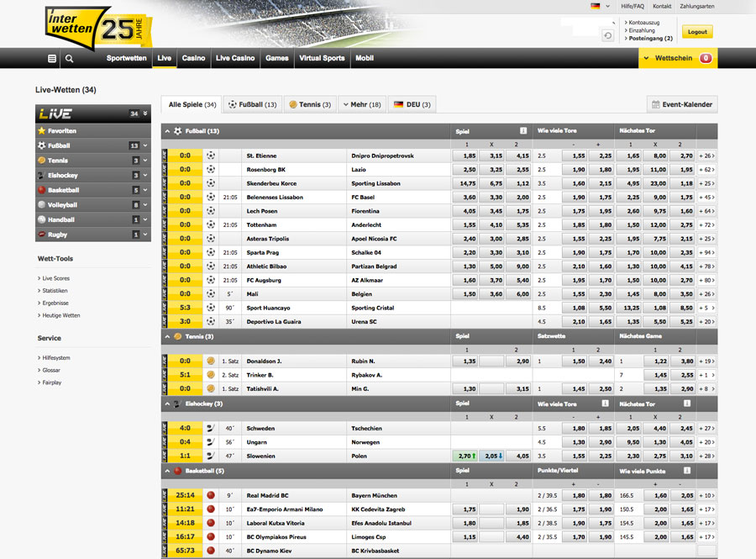The width and height of the screenshot is (756, 559).
Task: Switch to Tennis (3) tab
Action: coord(310,104)
